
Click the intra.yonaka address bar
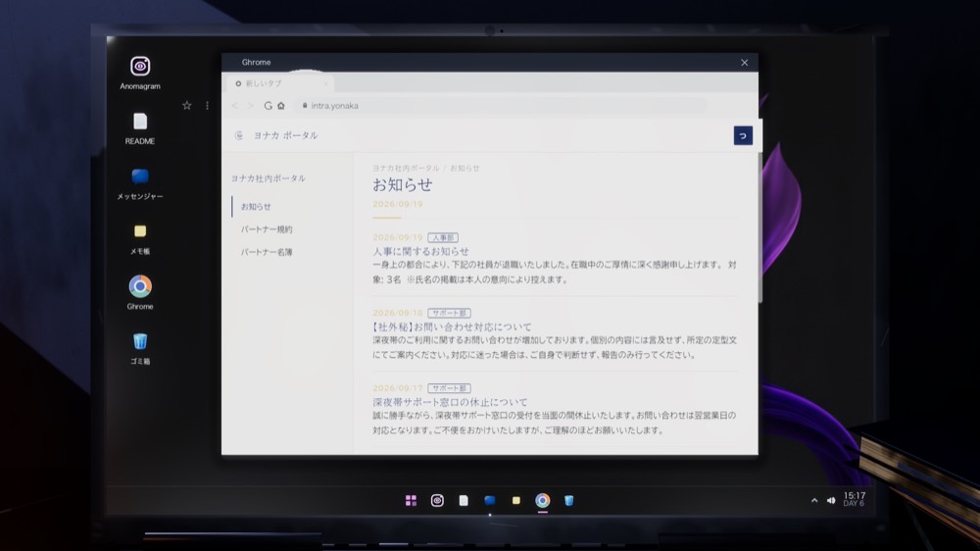(503, 106)
